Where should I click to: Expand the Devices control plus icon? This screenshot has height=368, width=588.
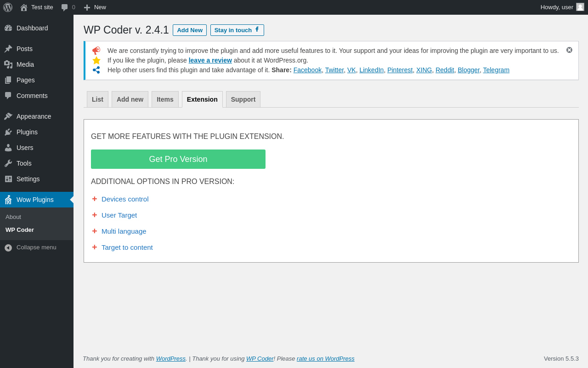(95, 199)
